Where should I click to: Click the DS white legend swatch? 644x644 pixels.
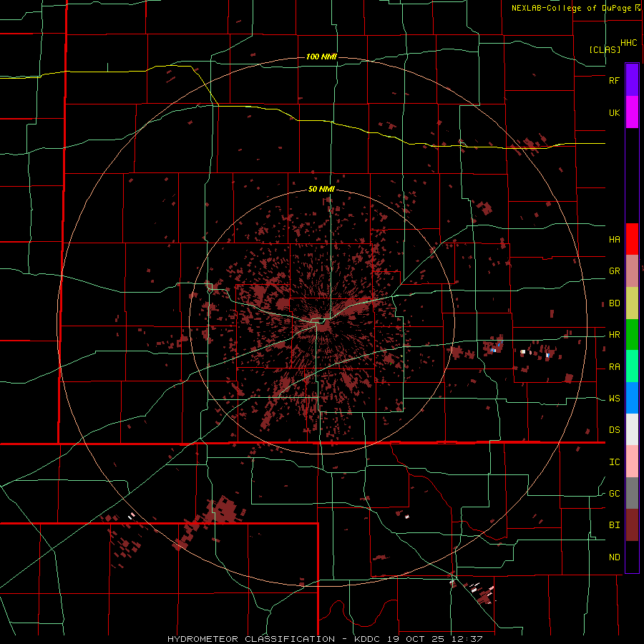tap(632, 429)
